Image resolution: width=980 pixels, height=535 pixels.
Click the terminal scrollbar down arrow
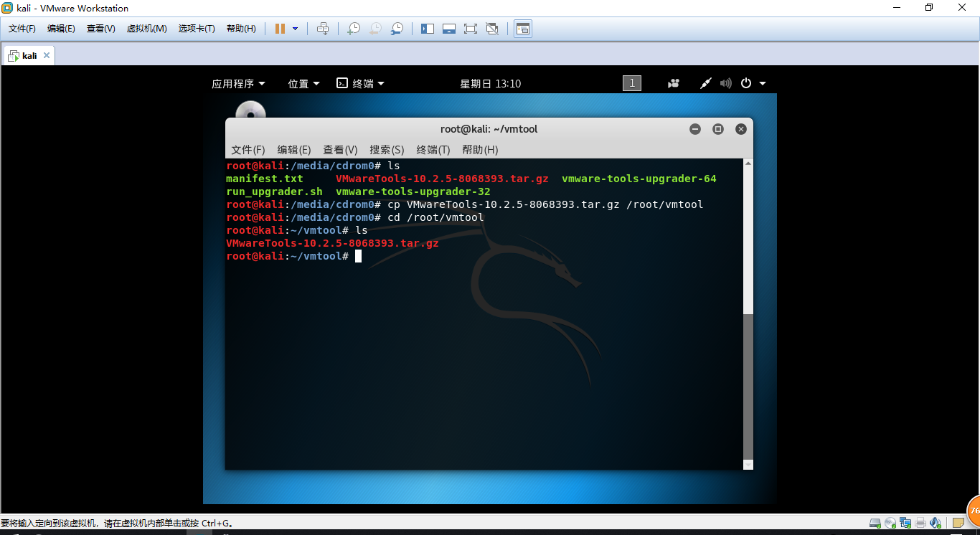(748, 465)
